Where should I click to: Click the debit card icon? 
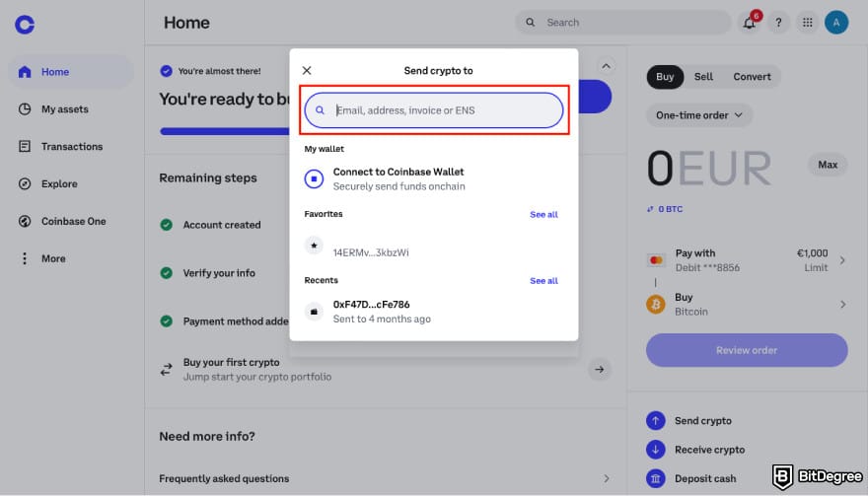tap(656, 260)
